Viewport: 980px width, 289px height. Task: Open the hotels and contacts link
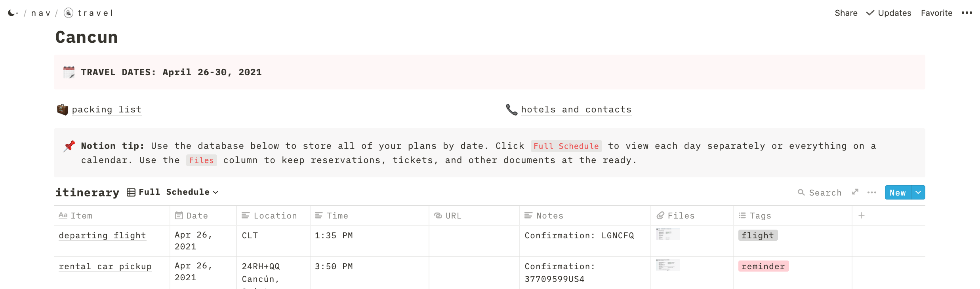[576, 109]
